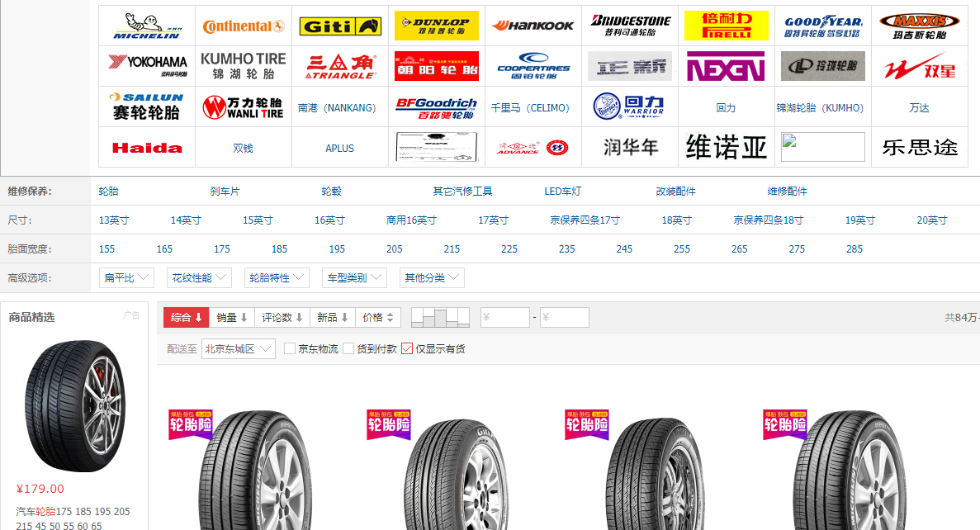Choose the 润华年 brand logo

630,148
